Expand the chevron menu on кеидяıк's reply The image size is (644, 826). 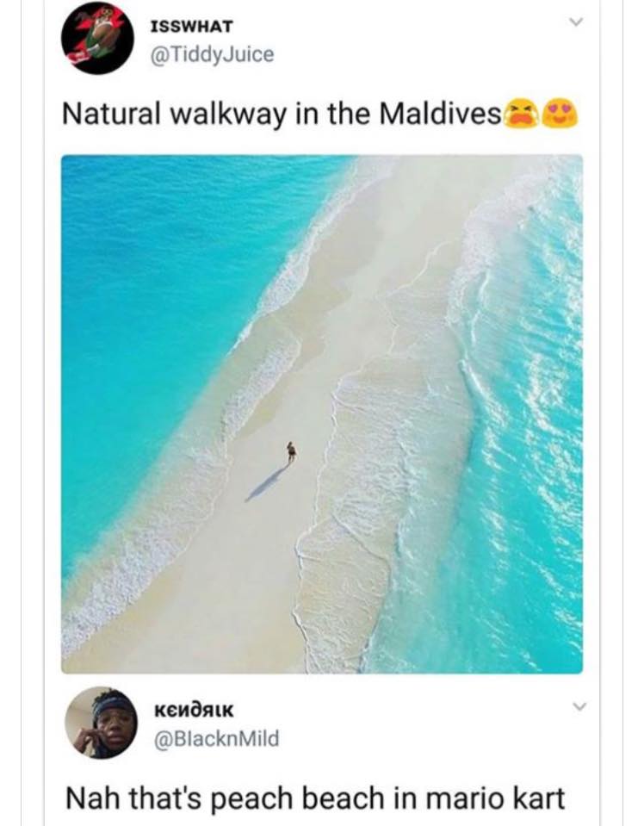(x=578, y=706)
